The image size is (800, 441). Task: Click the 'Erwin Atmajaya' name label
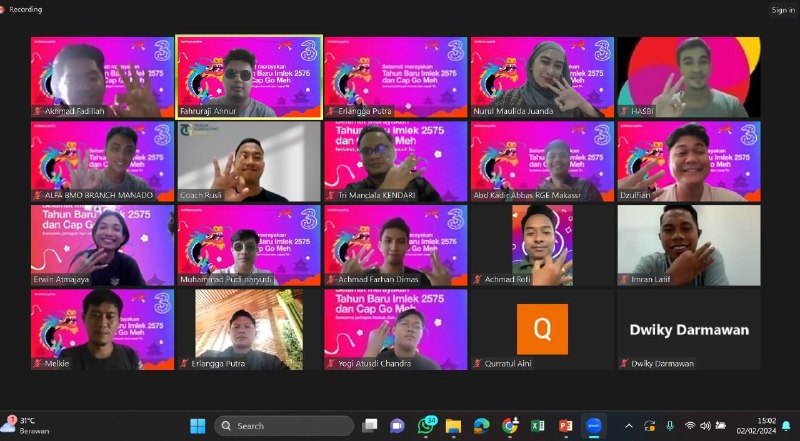pyautogui.click(x=60, y=280)
